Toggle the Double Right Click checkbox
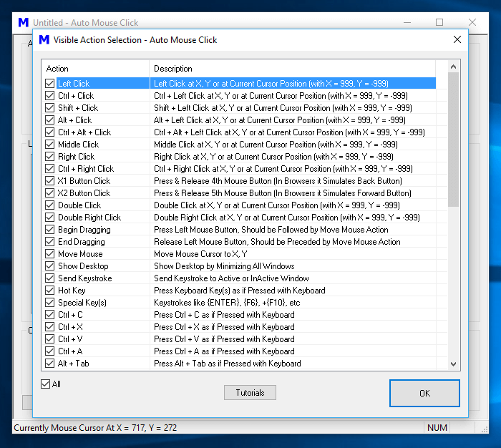The image size is (501, 448). coord(49,218)
